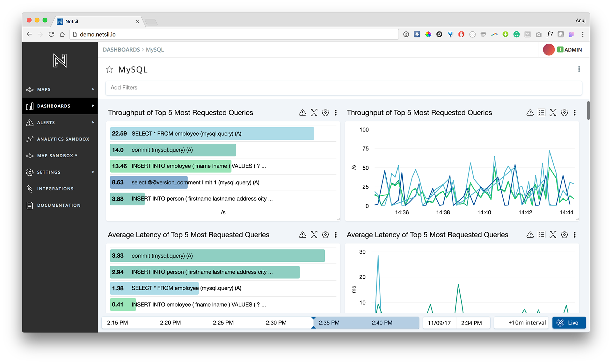Click the Integrations icon in sidebar
The width and height of the screenshot is (612, 364).
(x=30, y=189)
